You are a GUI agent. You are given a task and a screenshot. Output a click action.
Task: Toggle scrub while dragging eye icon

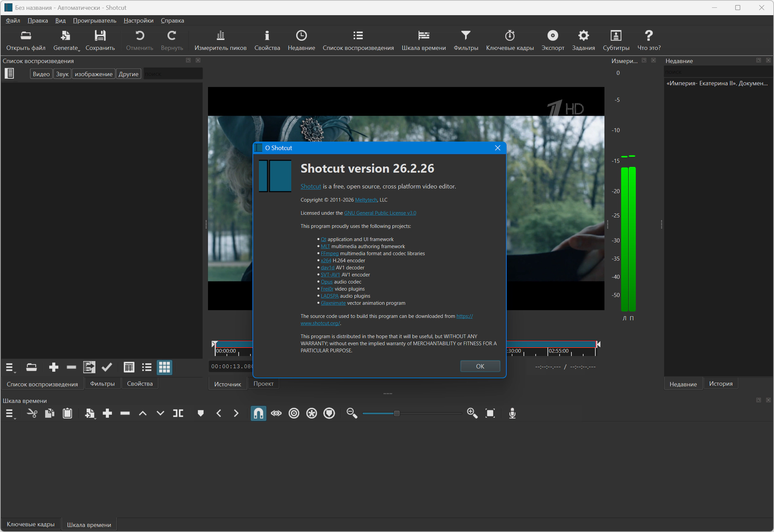point(276,413)
